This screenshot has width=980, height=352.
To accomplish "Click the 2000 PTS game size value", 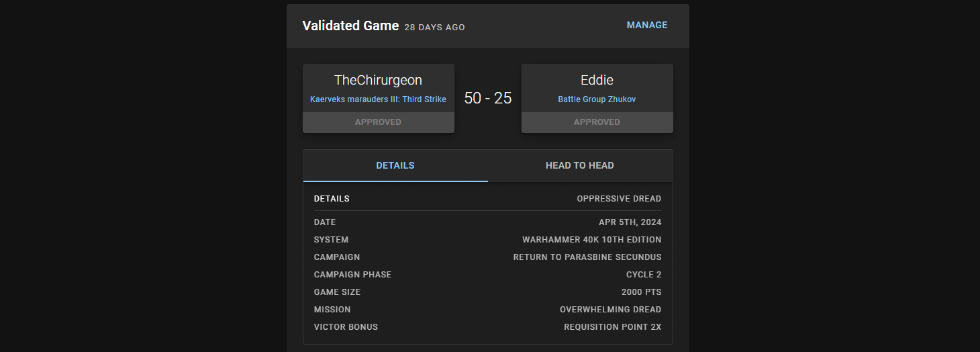I will (641, 292).
